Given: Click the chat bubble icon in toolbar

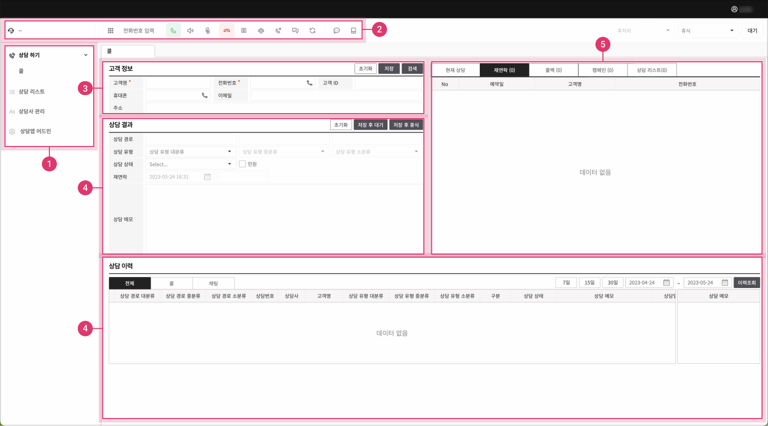Looking at the screenshot, I should (336, 31).
